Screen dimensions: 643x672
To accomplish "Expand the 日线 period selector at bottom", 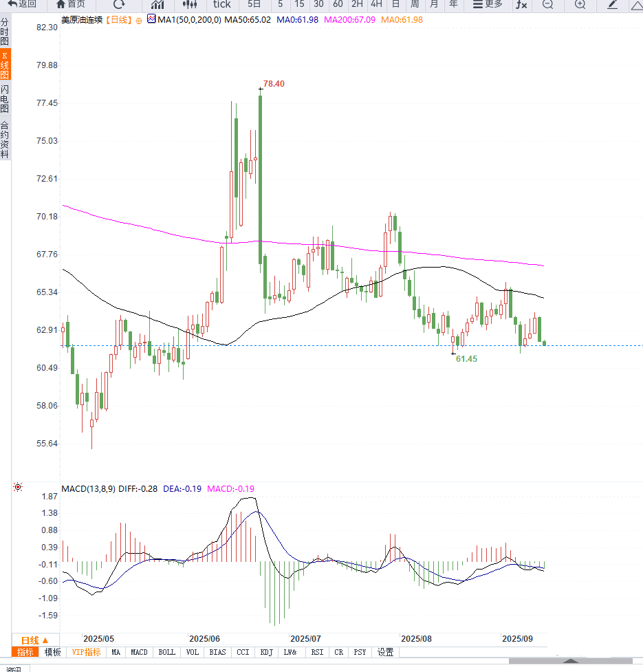I will point(34,640).
